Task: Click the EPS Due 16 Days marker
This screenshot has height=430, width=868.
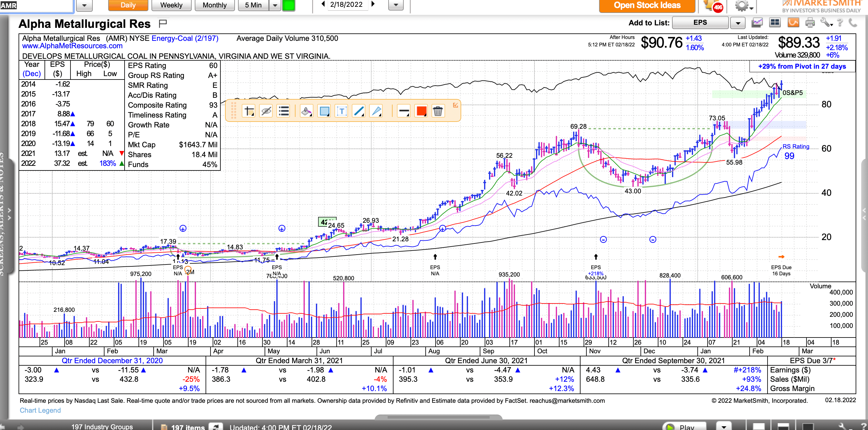Action: pos(781,270)
